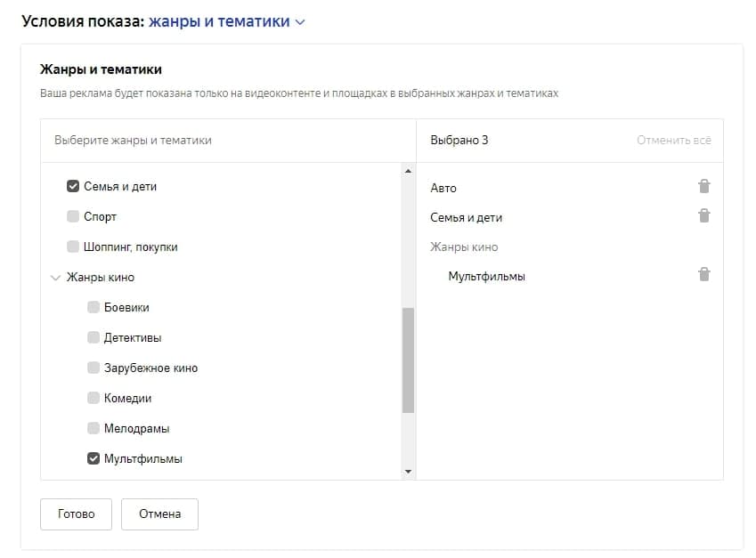Enable the Спорт checkbox
This screenshot has height=558, width=756.
tap(73, 216)
